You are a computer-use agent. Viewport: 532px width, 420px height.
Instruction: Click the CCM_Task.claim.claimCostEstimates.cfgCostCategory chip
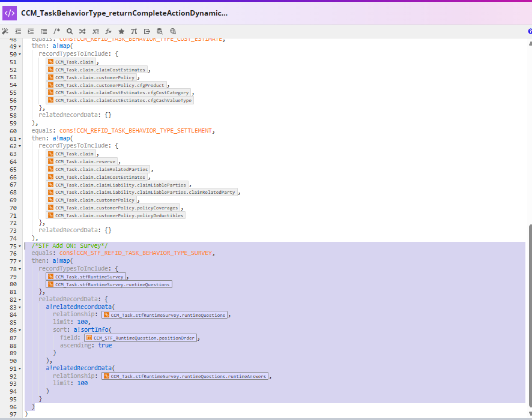coord(118,92)
